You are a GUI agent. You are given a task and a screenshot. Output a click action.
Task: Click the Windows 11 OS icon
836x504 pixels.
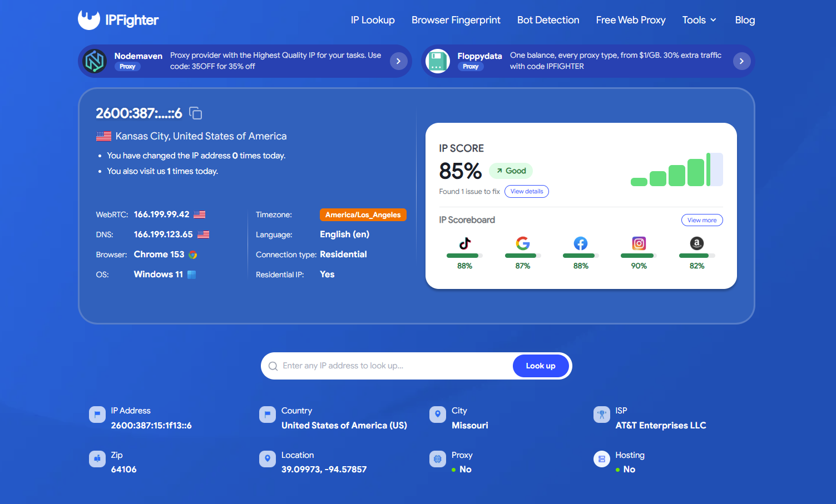pyautogui.click(x=192, y=275)
